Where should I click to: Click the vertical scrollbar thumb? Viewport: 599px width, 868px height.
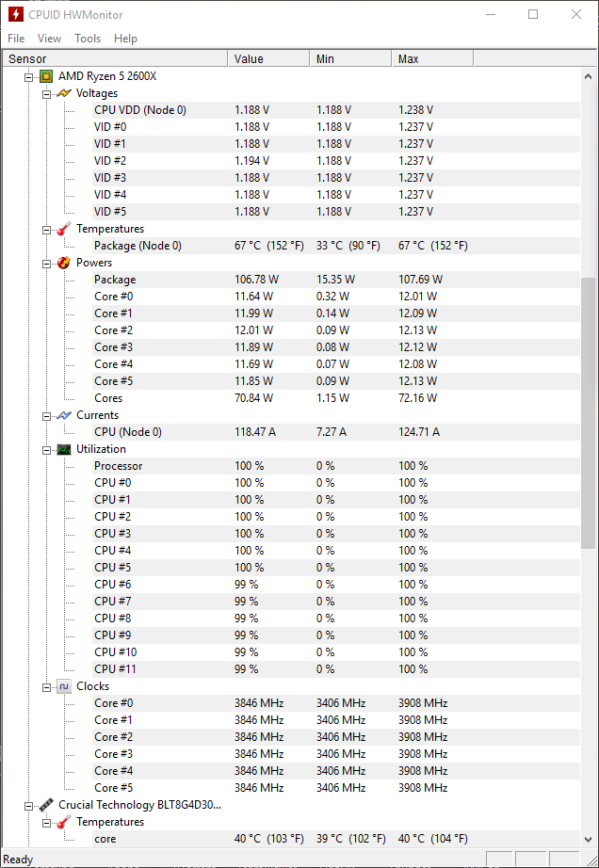click(589, 414)
